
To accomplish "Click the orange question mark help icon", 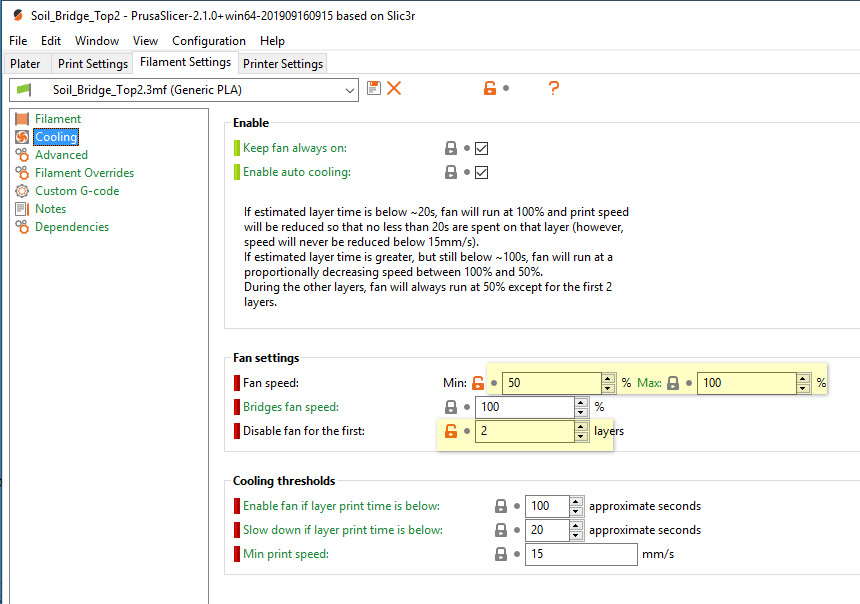I will pyautogui.click(x=553, y=88).
